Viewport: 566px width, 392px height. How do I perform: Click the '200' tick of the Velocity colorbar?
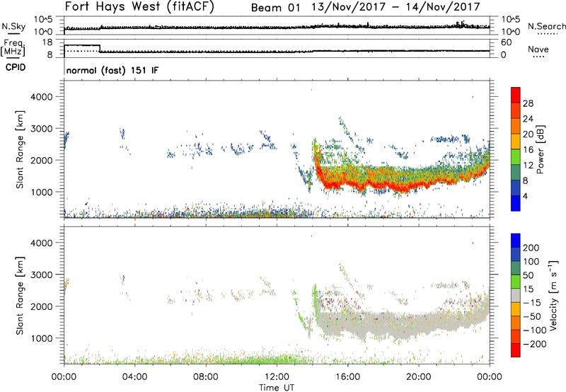[531, 248]
